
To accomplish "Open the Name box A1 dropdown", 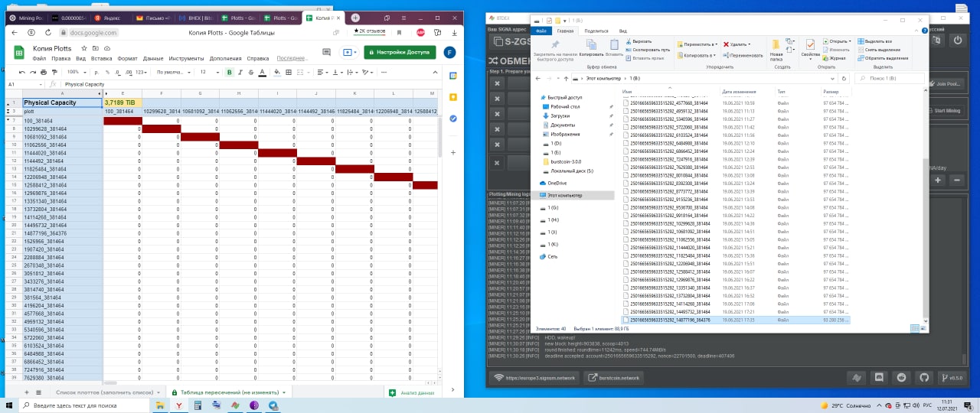I will coord(39,84).
